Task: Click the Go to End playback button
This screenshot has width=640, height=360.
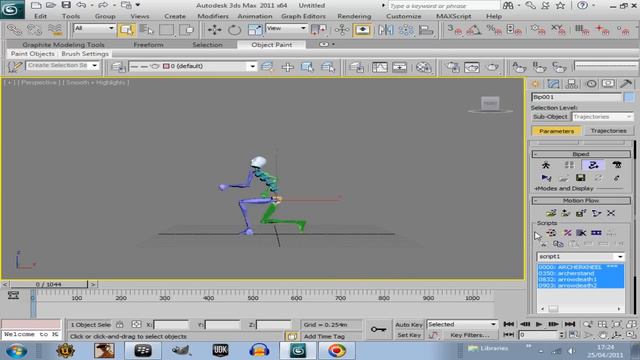Action: pyautogui.click(x=569, y=324)
